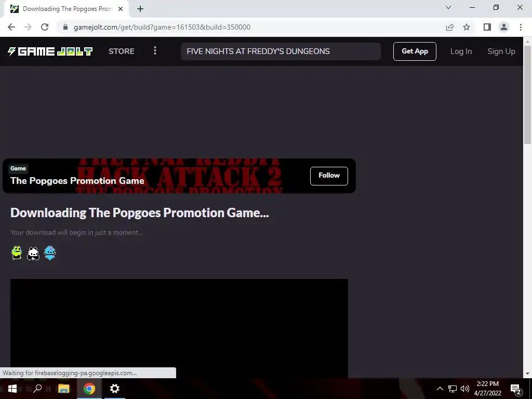Click the Game label badge
532x399 pixels.
pyautogui.click(x=18, y=168)
